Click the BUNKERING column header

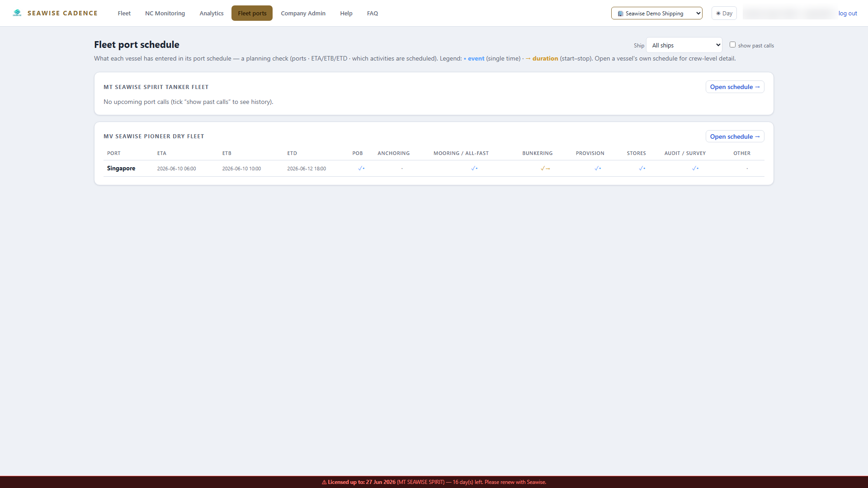point(537,153)
